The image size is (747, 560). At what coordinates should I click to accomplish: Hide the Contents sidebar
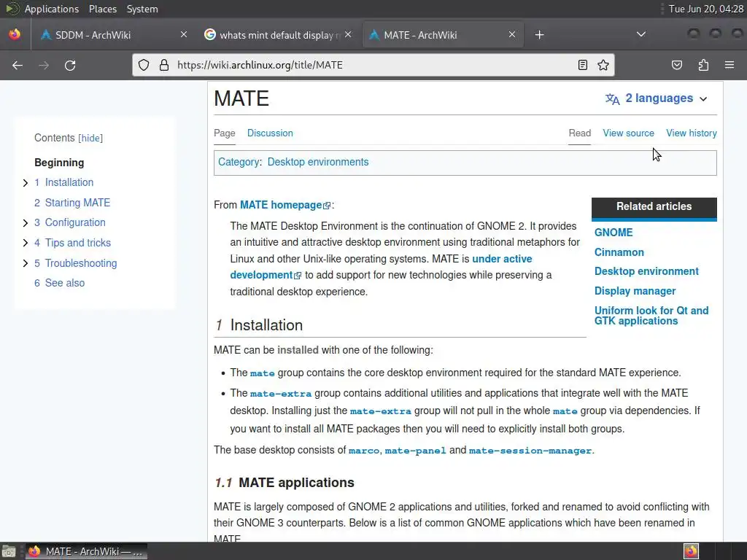click(90, 138)
